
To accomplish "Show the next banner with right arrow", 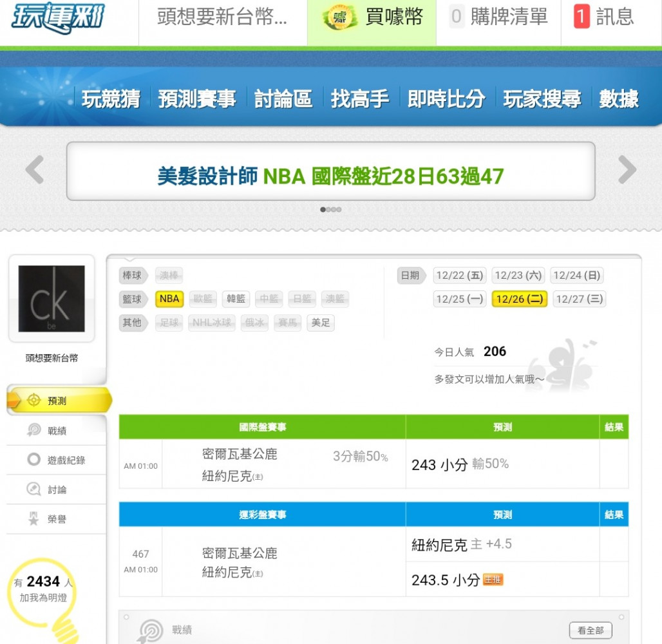I will (x=627, y=169).
